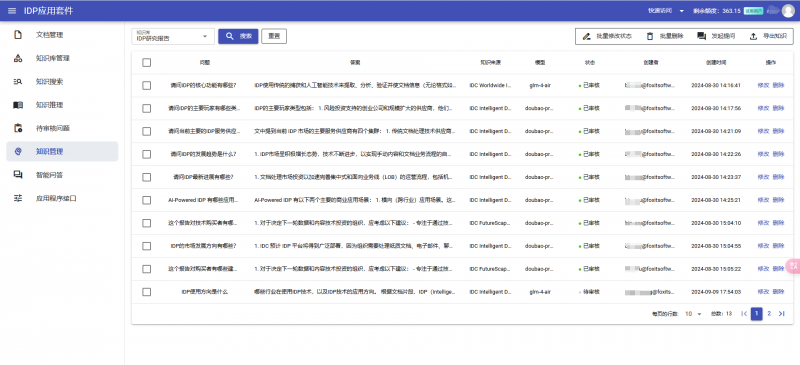Select 知识管理 in the sidebar menu

(x=62, y=152)
